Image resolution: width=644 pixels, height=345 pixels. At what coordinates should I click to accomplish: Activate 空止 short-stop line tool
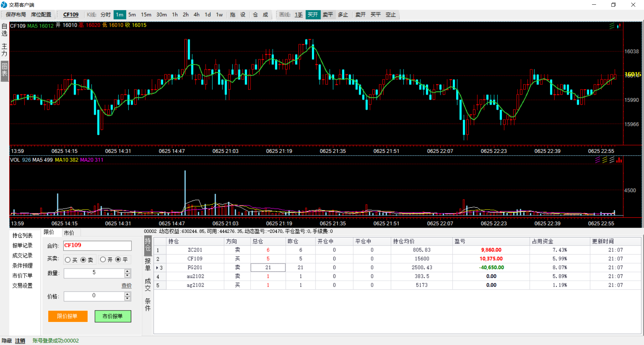coord(391,15)
